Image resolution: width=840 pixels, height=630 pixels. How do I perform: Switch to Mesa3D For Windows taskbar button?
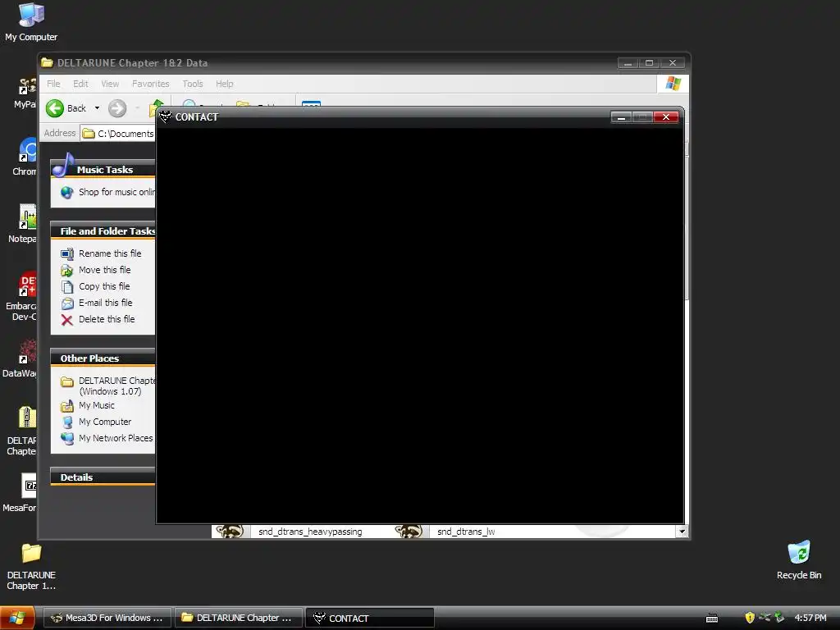pos(107,618)
